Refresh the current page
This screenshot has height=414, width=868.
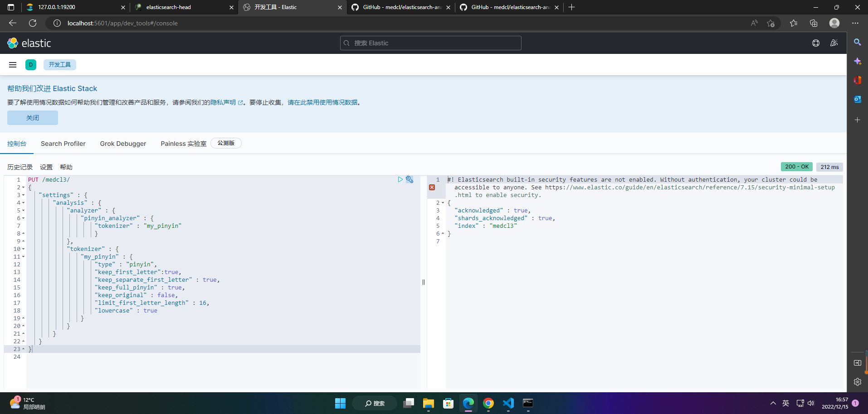click(33, 23)
